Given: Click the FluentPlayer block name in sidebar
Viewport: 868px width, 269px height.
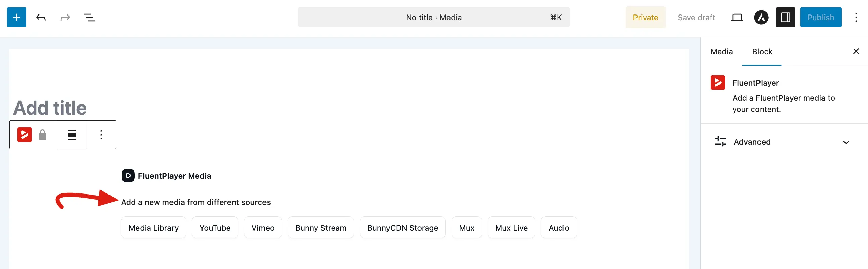Looking at the screenshot, I should point(755,83).
